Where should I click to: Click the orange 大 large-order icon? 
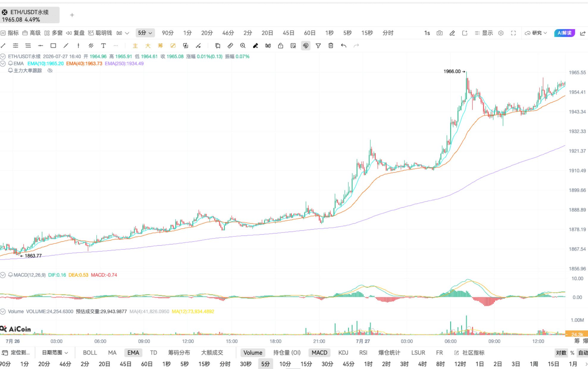tap(148, 45)
